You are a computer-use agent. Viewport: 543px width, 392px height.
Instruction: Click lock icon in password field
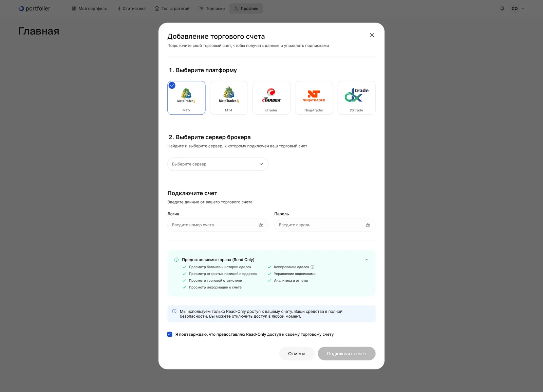[x=368, y=225]
